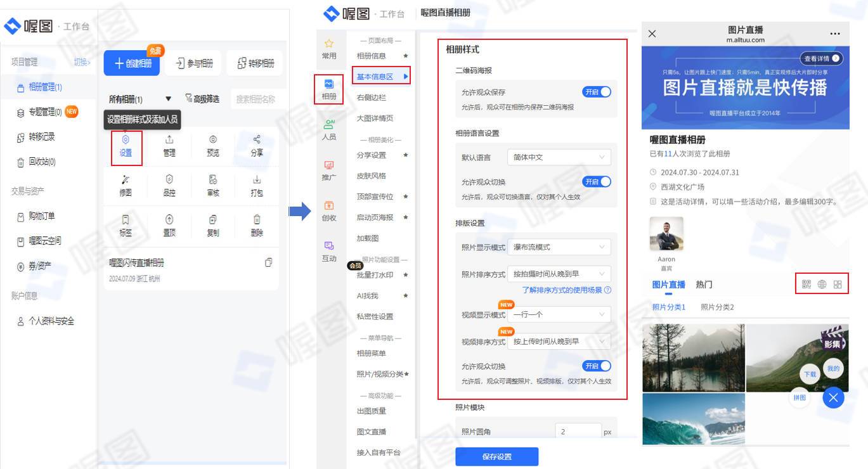Click the 打包 package download icon
This screenshot has height=469, width=868.
tap(257, 179)
